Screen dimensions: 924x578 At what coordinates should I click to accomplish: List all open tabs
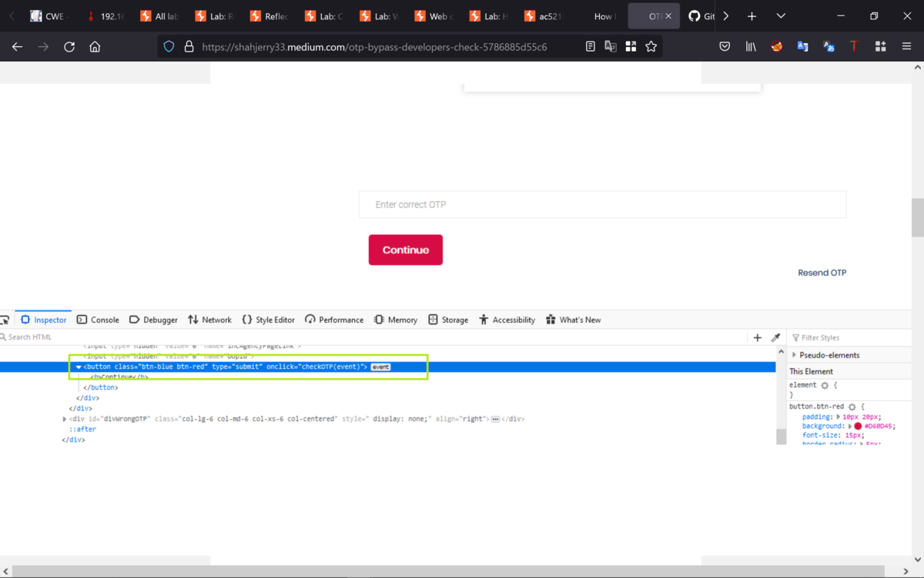click(781, 16)
